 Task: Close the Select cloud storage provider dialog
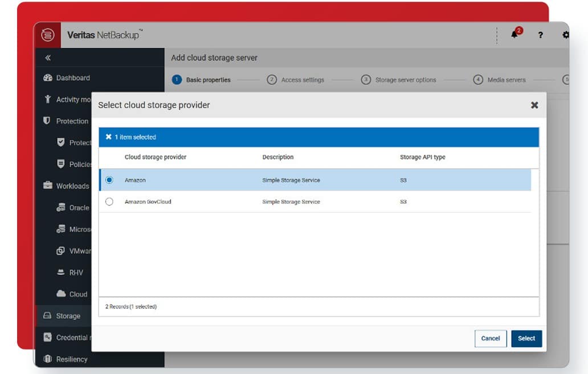[534, 105]
